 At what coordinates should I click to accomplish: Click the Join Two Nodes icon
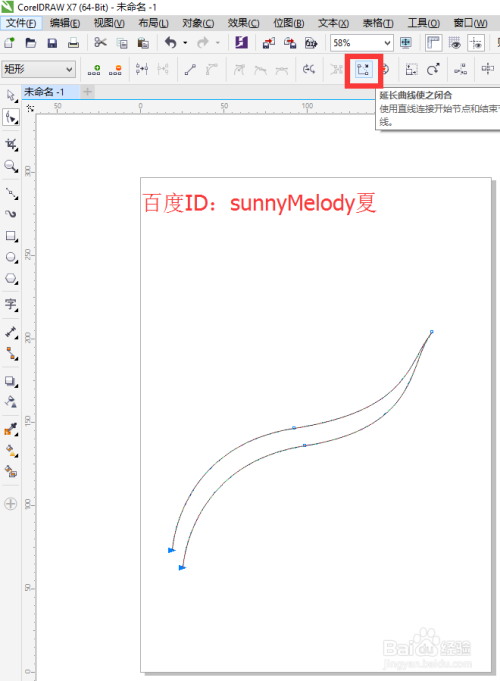click(x=142, y=69)
